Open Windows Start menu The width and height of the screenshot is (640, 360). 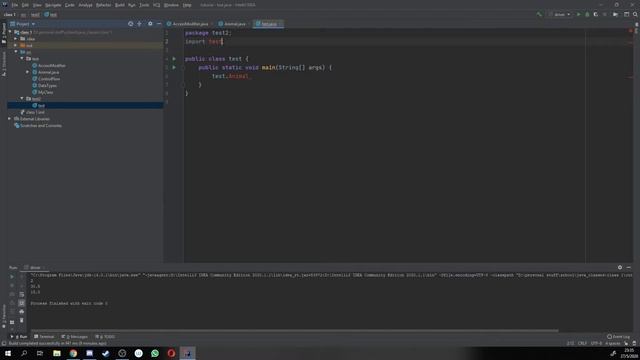(8, 353)
